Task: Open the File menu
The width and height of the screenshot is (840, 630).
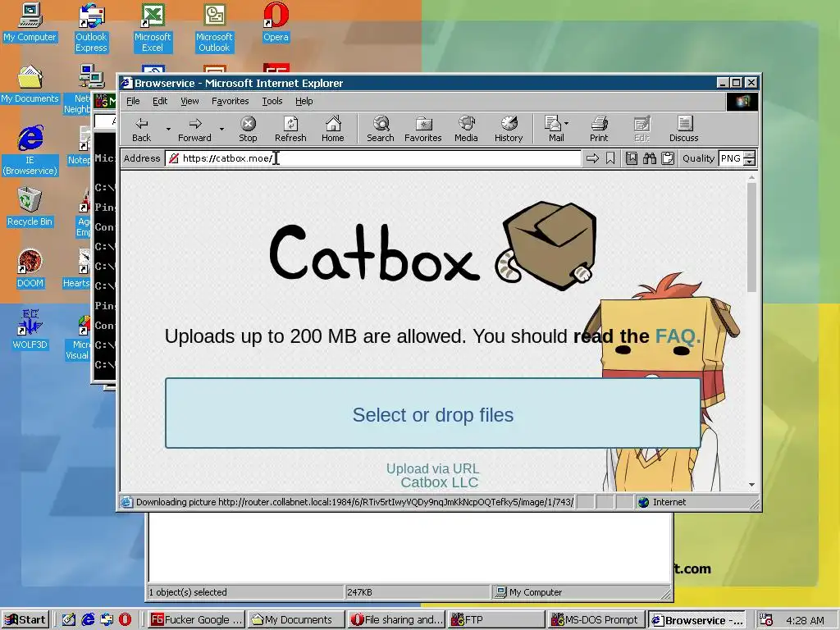Action: [x=133, y=101]
